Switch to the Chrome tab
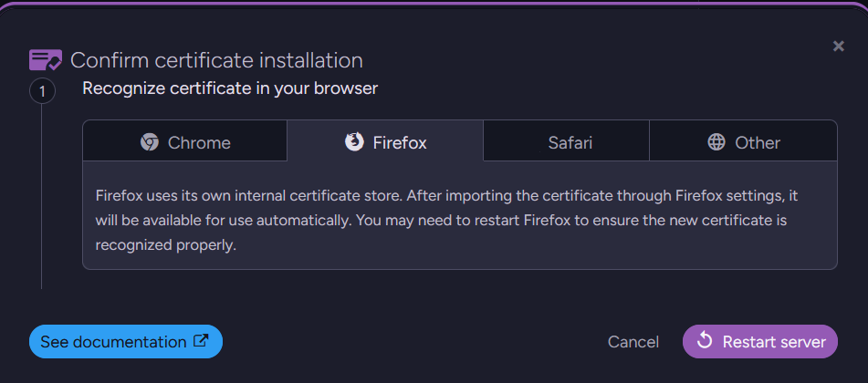This screenshot has width=868, height=383. (x=185, y=142)
